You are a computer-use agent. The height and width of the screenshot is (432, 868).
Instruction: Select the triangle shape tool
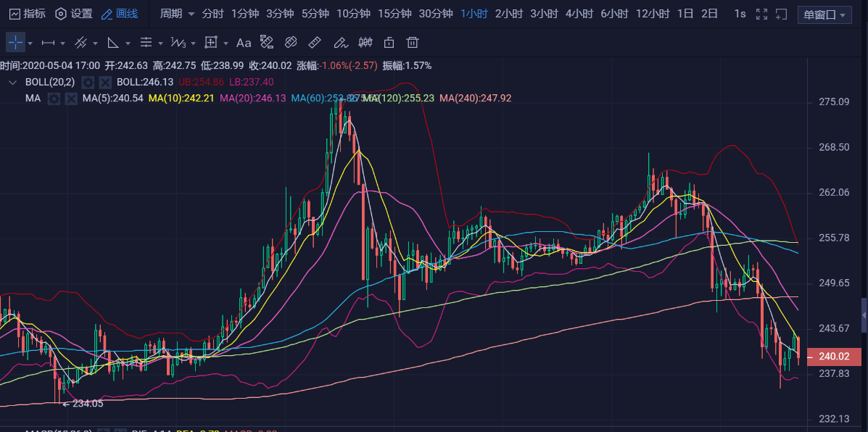(113, 42)
